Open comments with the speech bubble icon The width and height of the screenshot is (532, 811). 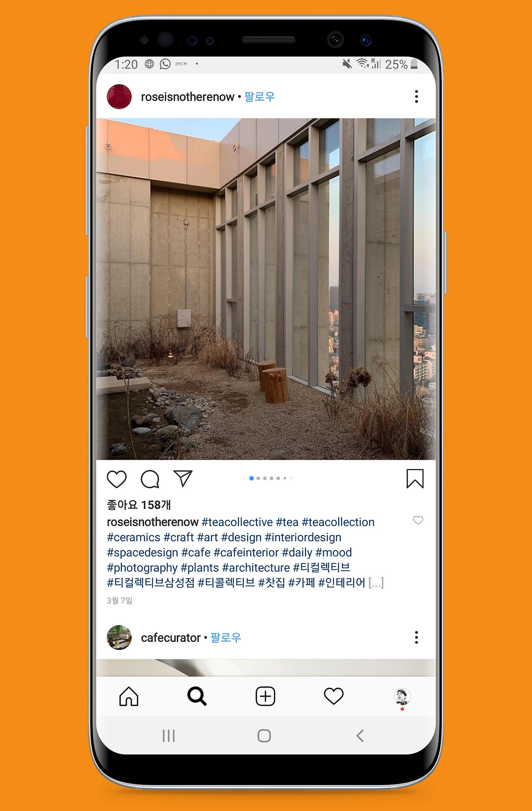150,479
